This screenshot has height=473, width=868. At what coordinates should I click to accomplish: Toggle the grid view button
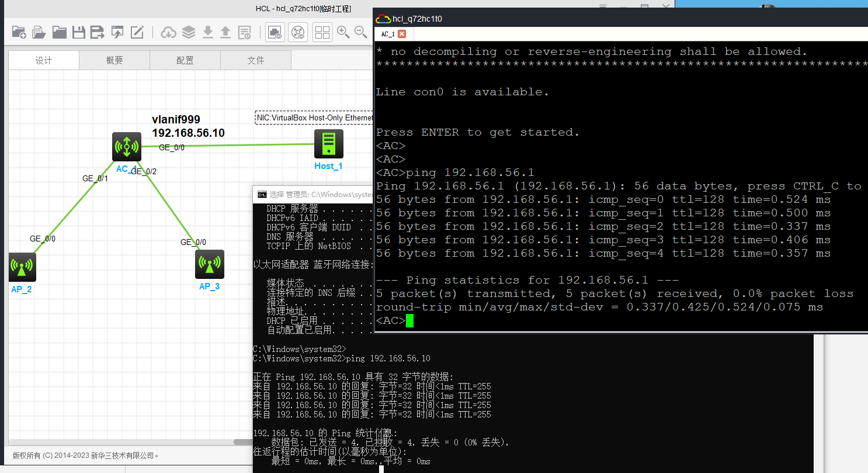322,32
